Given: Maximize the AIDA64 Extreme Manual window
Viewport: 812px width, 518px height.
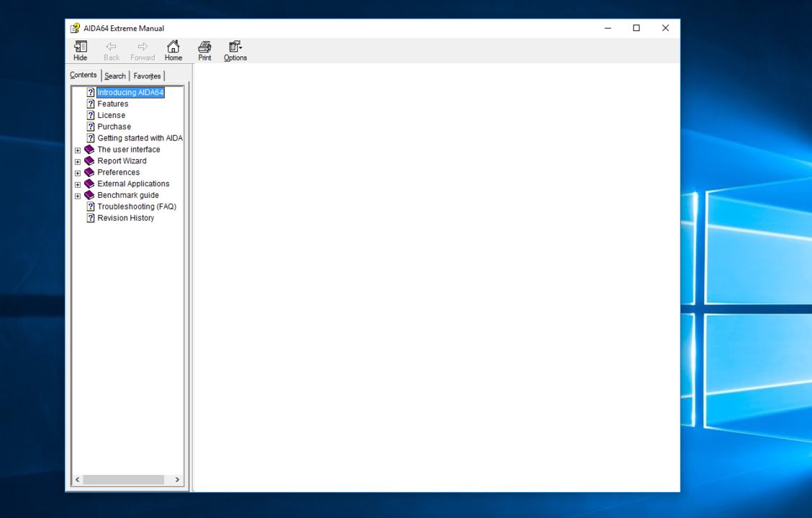Looking at the screenshot, I should pos(636,28).
